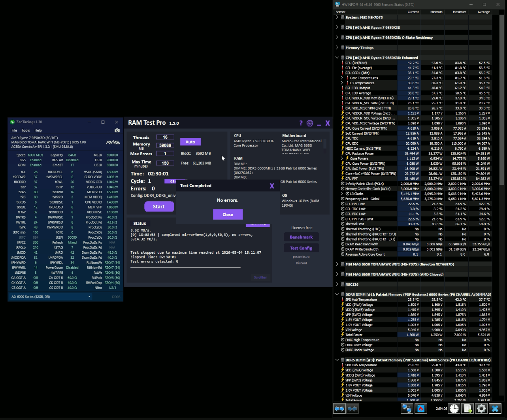Click the PMIC High Temperature status icon

343,340
